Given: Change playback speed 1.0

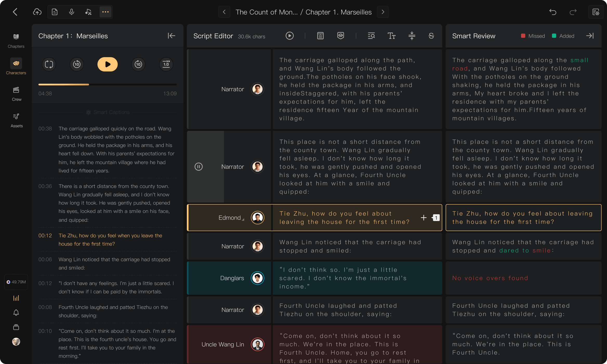Looking at the screenshot, I should 166,64.
